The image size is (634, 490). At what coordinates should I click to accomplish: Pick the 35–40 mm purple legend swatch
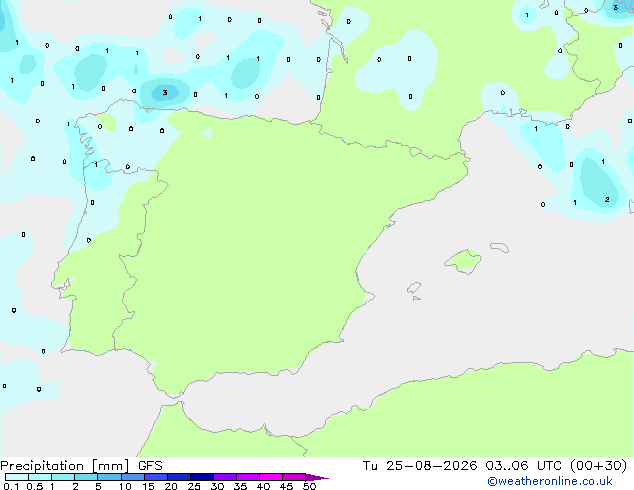(x=248, y=477)
